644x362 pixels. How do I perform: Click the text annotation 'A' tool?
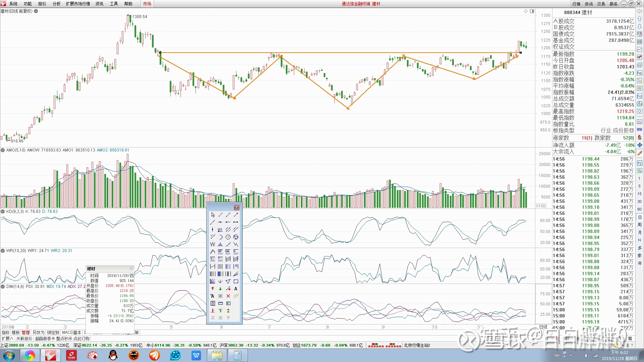point(236,289)
